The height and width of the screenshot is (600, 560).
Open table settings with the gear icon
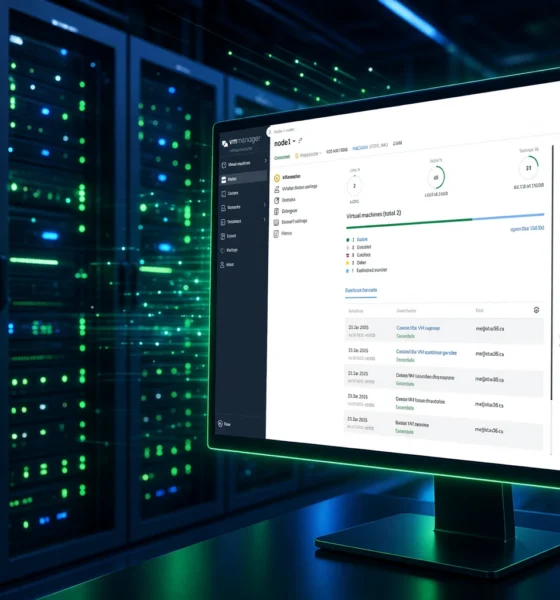[x=536, y=310]
